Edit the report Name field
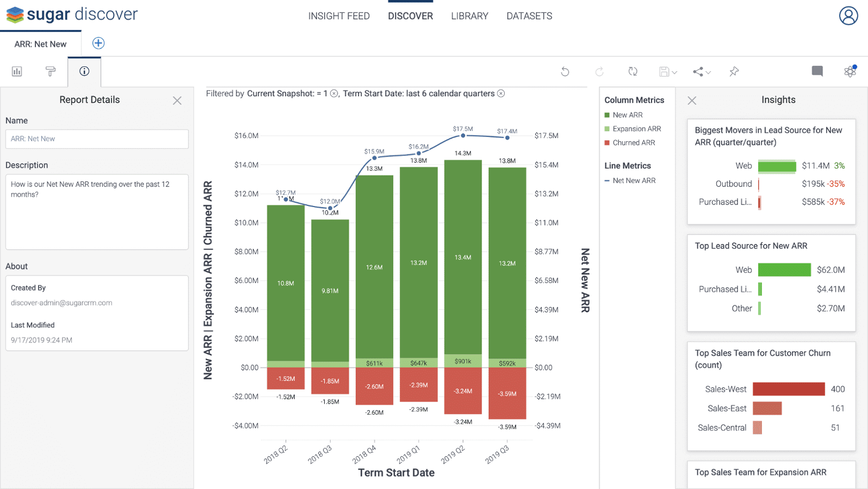 click(x=97, y=139)
